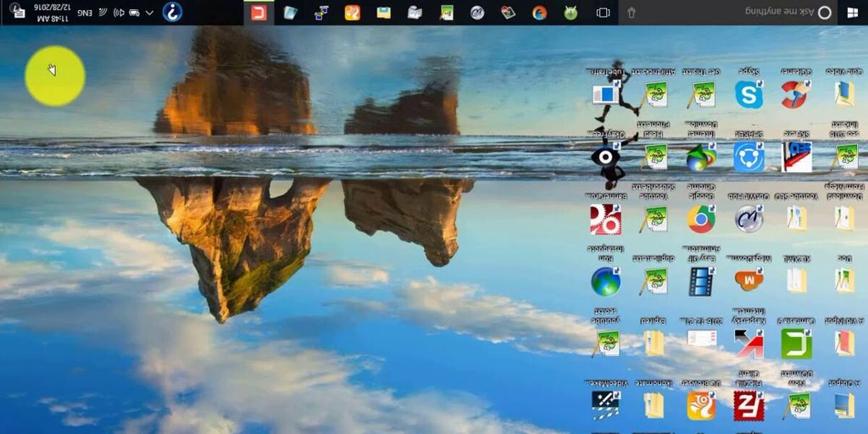The height and width of the screenshot is (434, 868).
Task: Open the A Vid Input folder
Action: click(x=844, y=344)
